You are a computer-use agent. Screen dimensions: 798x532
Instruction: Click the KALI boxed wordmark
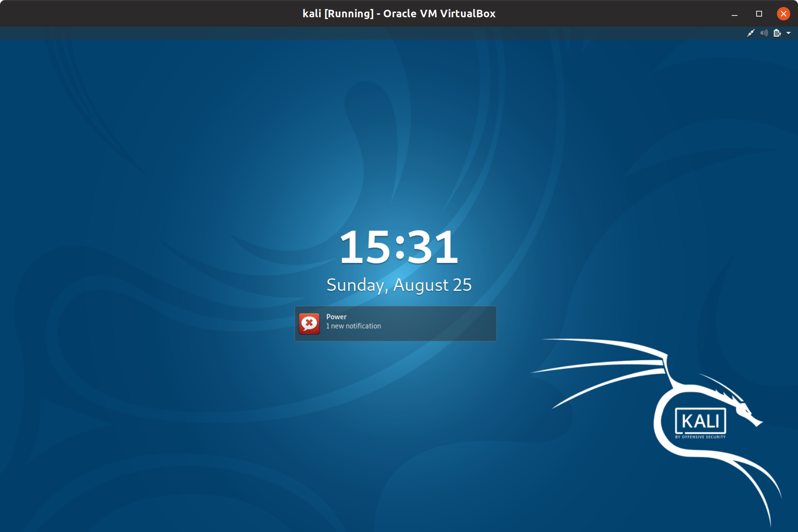700,421
